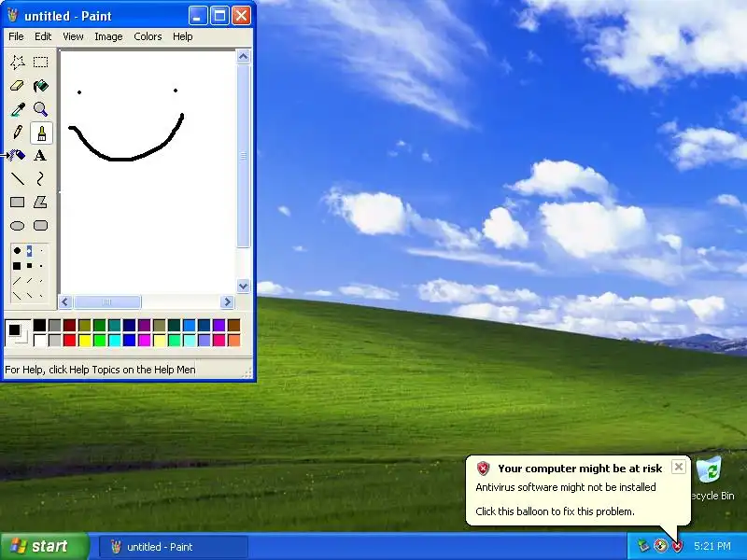
Task: Pick the straight Line tool
Action: [x=18, y=179]
